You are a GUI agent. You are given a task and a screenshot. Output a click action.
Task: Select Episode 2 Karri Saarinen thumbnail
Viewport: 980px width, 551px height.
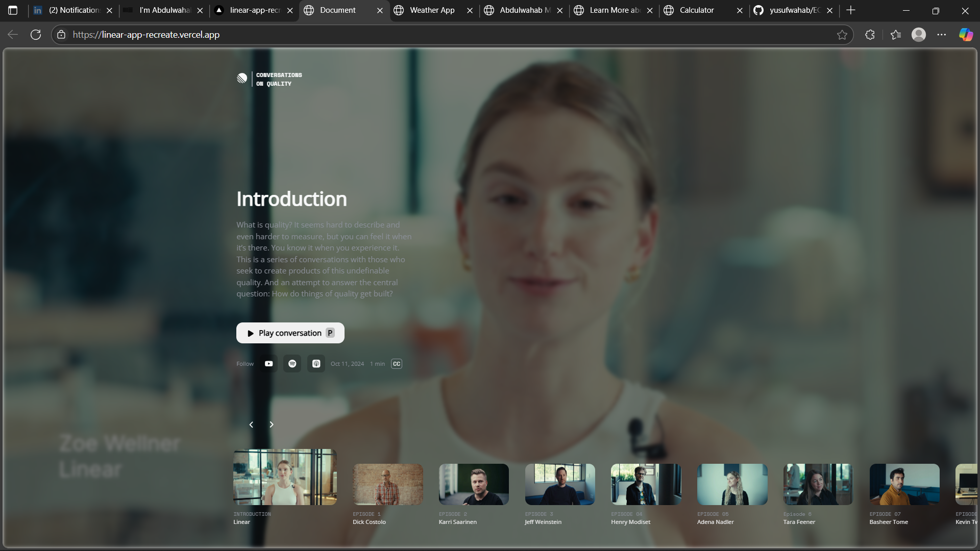(x=474, y=484)
